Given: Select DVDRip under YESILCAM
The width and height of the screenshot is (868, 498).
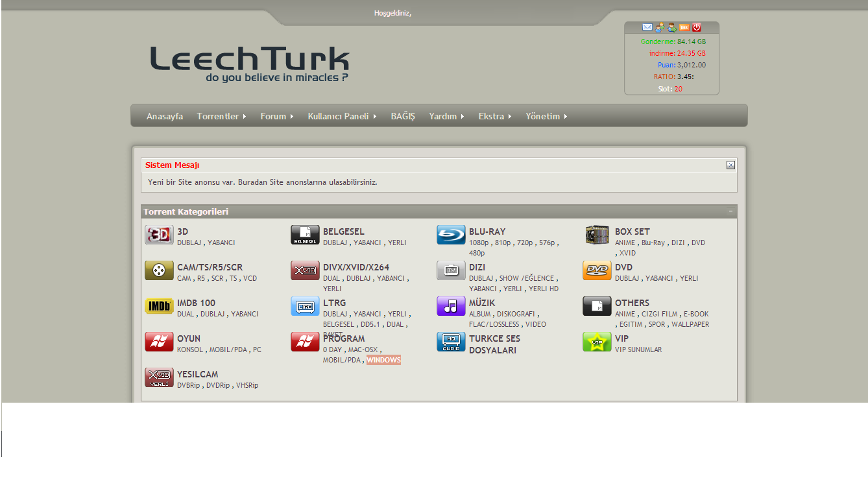Looking at the screenshot, I should coord(218,385).
